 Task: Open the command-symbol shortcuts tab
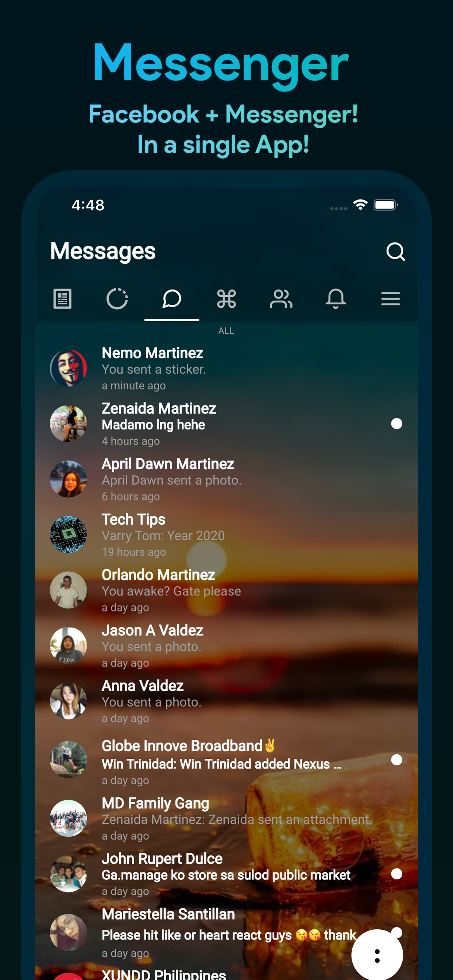(226, 299)
